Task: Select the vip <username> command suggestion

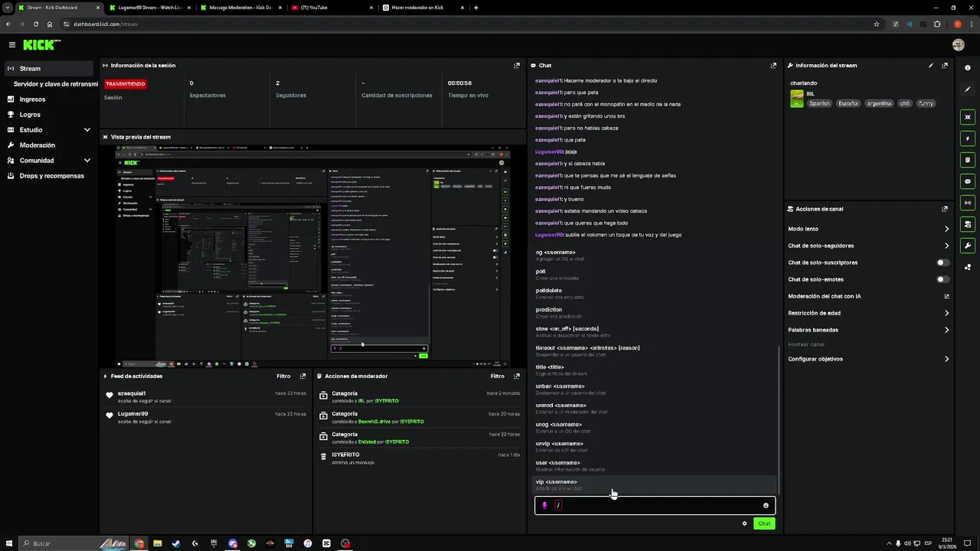Action: tap(655, 485)
